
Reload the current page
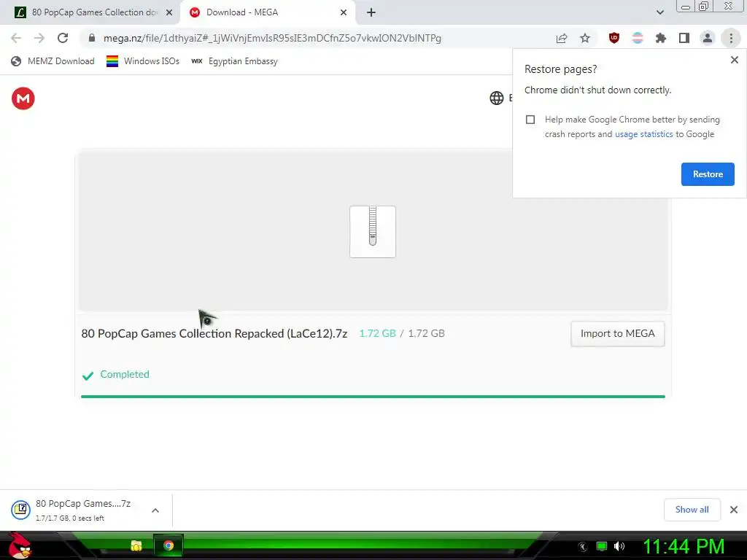pyautogui.click(x=63, y=38)
